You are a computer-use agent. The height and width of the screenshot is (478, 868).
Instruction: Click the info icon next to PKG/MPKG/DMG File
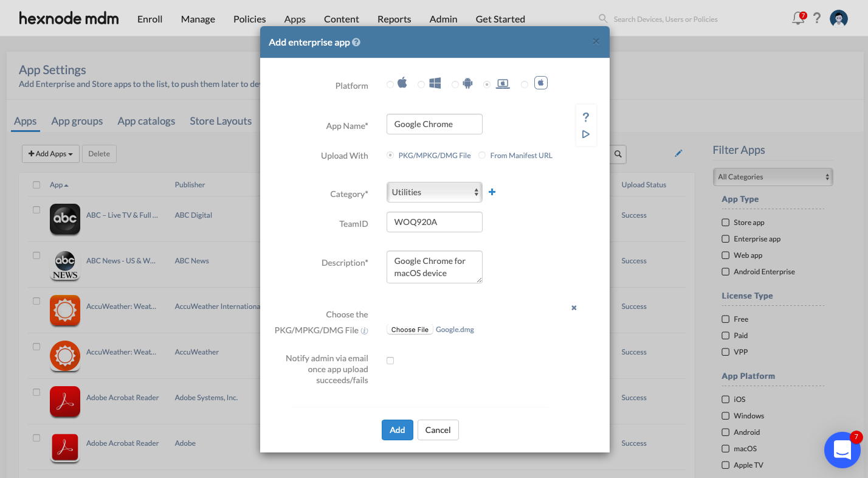coord(365,331)
